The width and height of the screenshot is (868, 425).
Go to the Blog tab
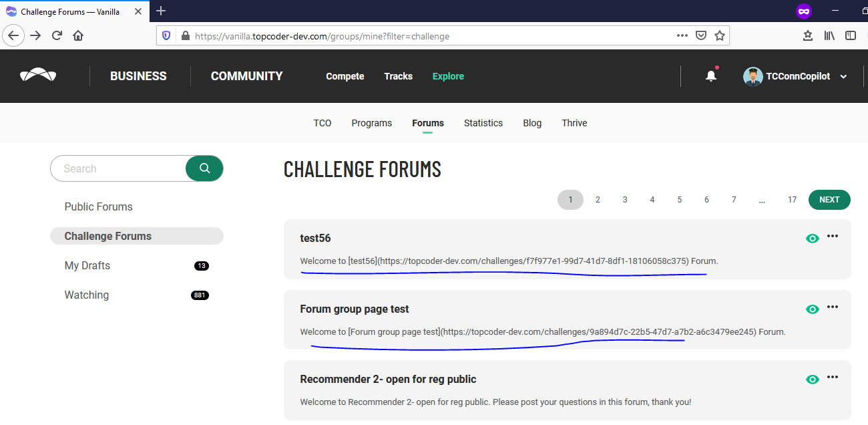tap(532, 123)
